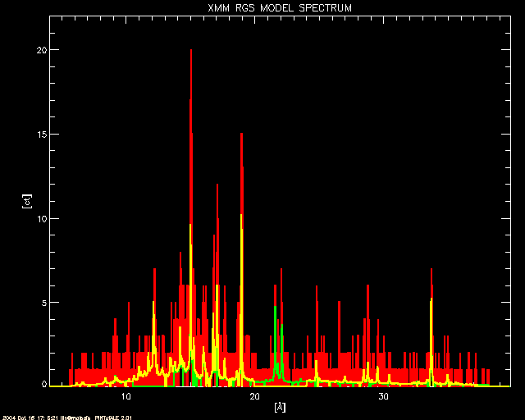This screenshot has height=420, width=525.
Task: Click the x-axis tick label 30
Action: pyautogui.click(x=383, y=396)
